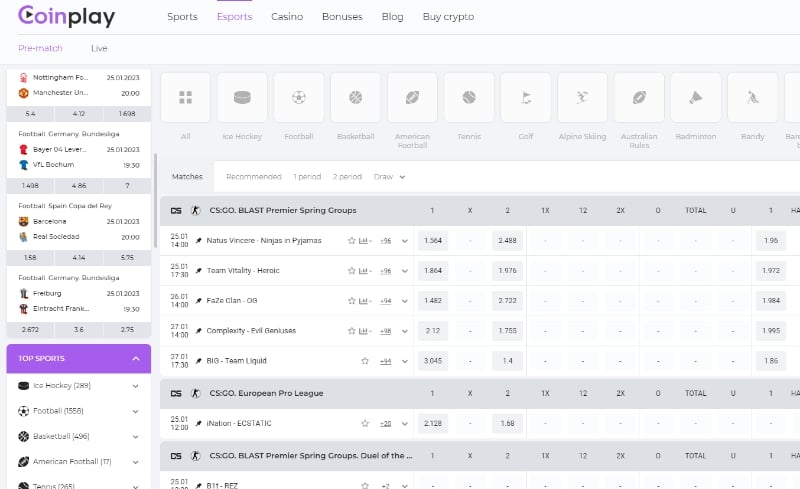
Task: Open the Draw dropdown filter
Action: tap(389, 177)
